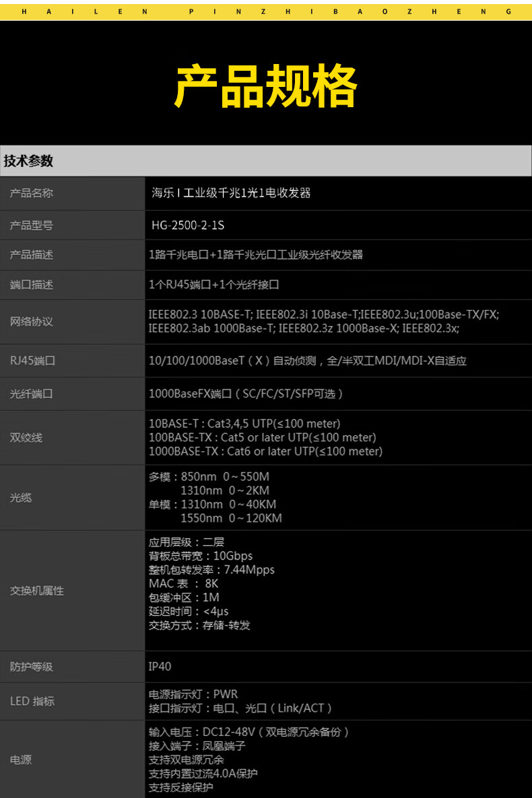The height and width of the screenshot is (798, 532).
Task: Select 接入端子：凤凰端子 line
Action: tap(197, 746)
